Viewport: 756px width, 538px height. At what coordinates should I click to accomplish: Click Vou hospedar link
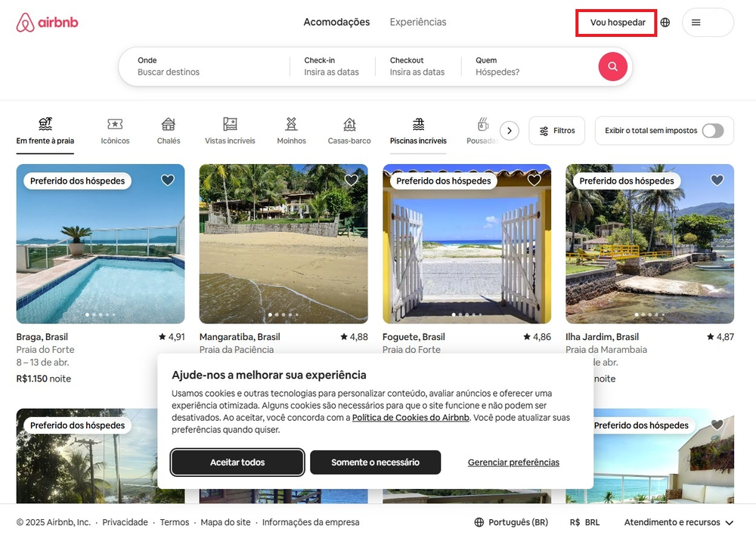click(x=618, y=23)
